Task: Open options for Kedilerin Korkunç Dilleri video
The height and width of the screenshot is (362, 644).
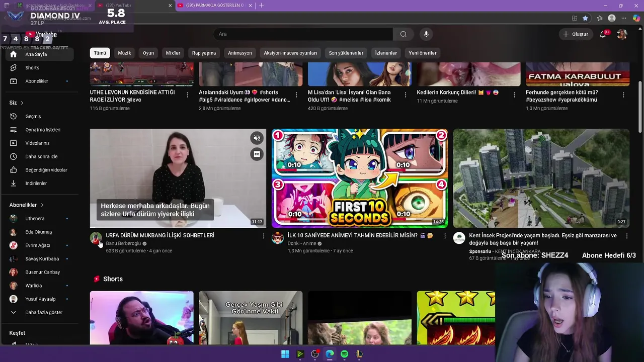Action: coord(514,95)
